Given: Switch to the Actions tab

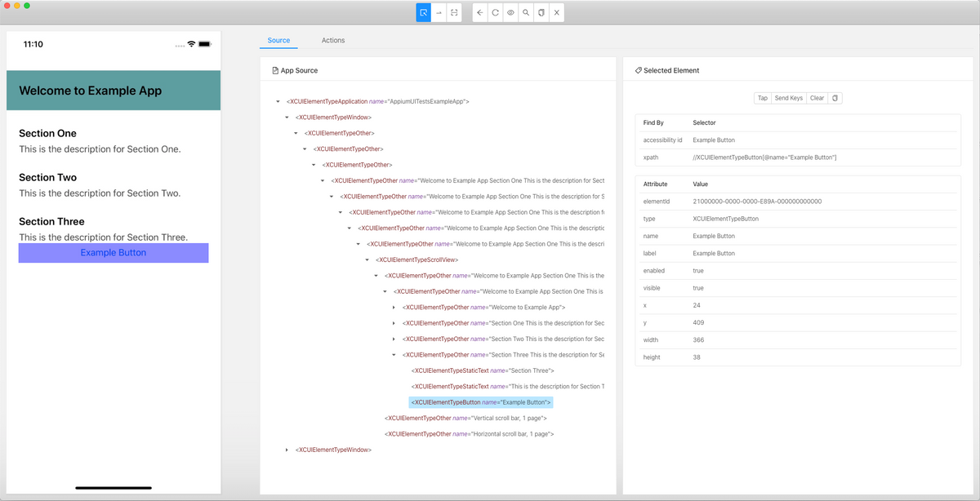Looking at the screenshot, I should (333, 40).
